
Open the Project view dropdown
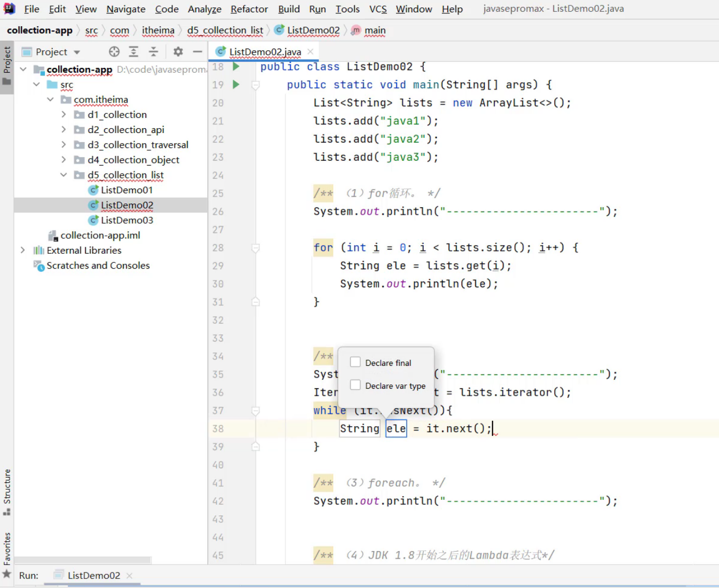(x=77, y=52)
